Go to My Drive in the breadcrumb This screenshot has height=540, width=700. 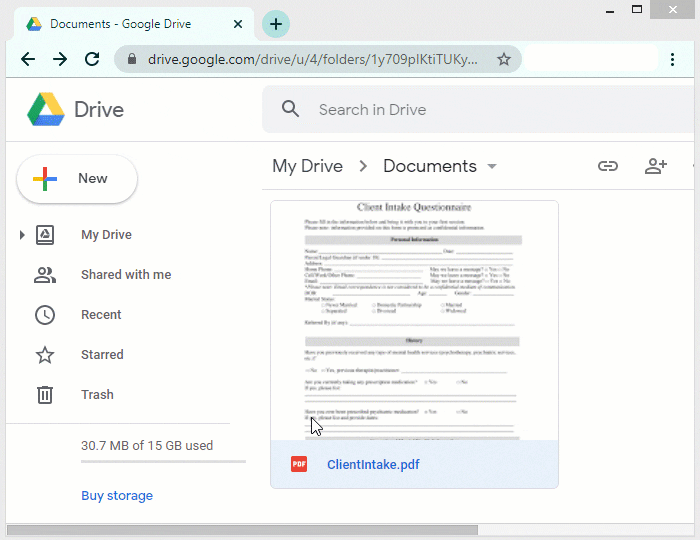tap(308, 166)
